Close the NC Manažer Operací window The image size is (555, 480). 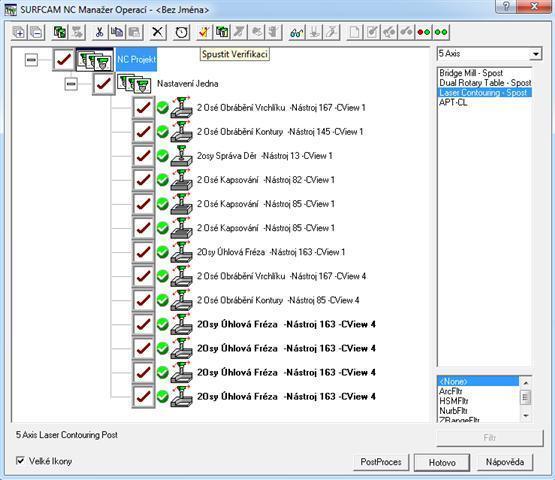coord(535,6)
